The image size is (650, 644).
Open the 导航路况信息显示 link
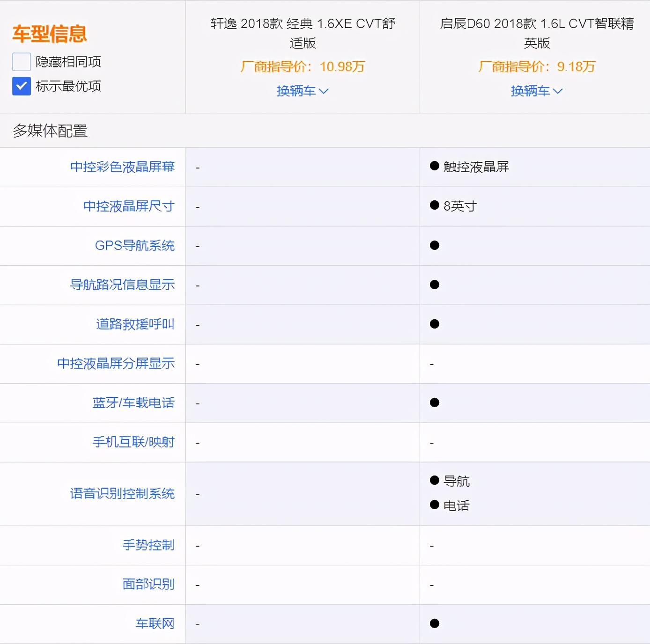[x=122, y=285]
